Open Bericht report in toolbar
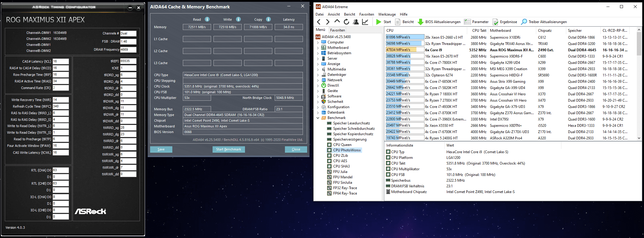644x238 pixels. point(404,22)
